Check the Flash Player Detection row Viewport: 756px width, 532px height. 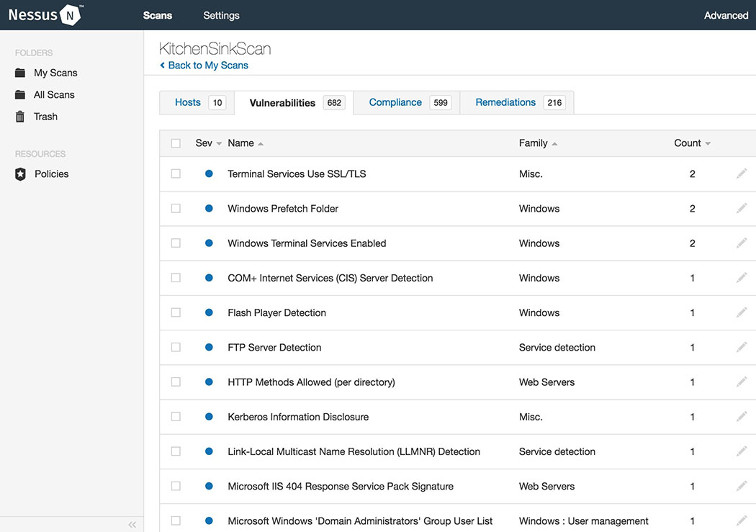click(176, 312)
